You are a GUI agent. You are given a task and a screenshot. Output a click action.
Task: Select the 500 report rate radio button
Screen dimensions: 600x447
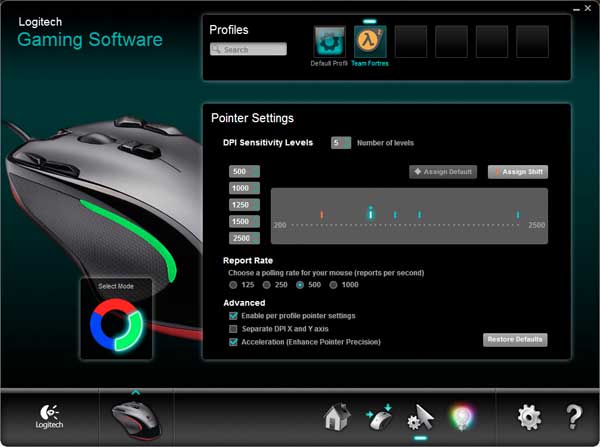click(x=300, y=285)
